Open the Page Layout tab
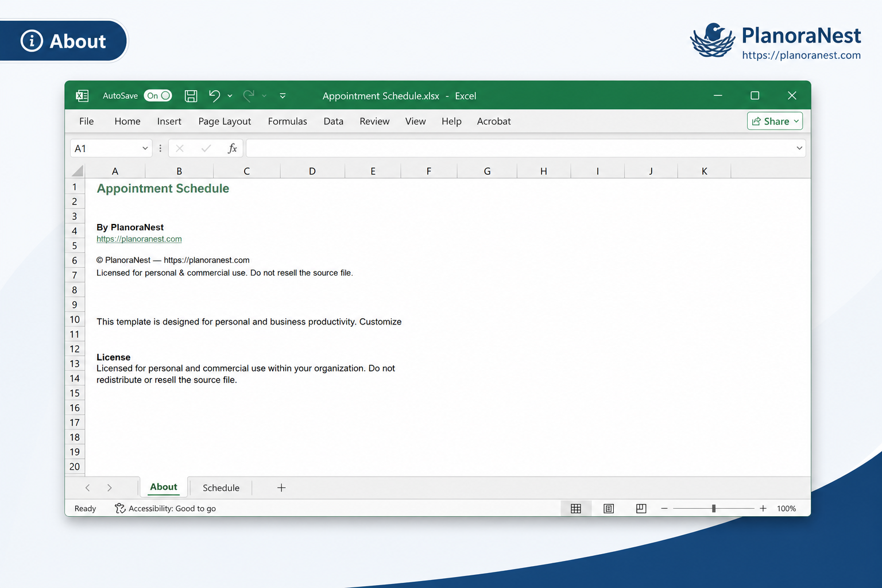This screenshot has width=882, height=588. pyautogui.click(x=225, y=121)
